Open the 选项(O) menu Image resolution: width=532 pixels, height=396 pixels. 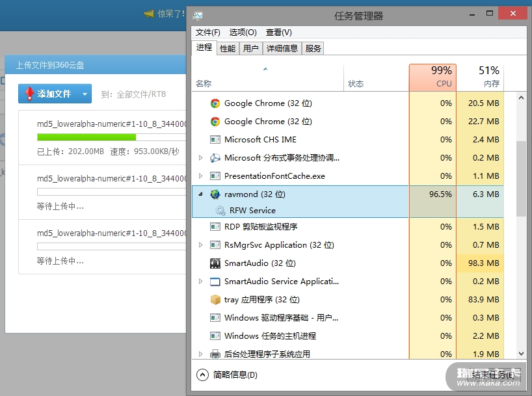click(x=243, y=33)
